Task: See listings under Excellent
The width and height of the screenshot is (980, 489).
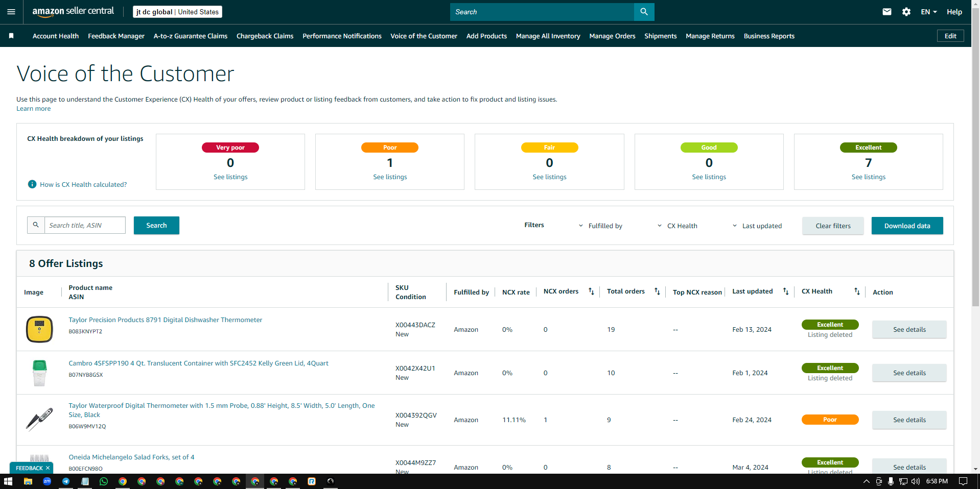Action: [x=869, y=177]
